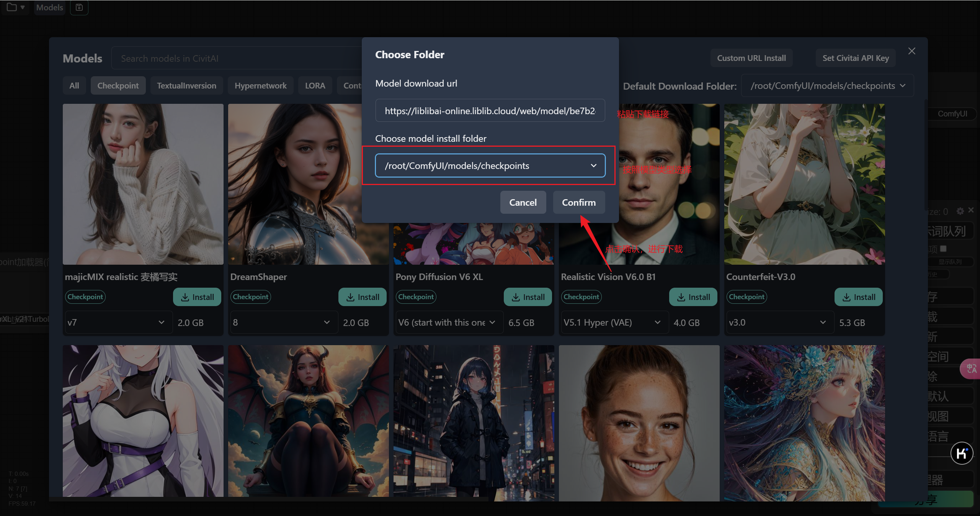Select the All filter tab
Image resolution: width=980 pixels, height=516 pixels.
[x=74, y=85]
